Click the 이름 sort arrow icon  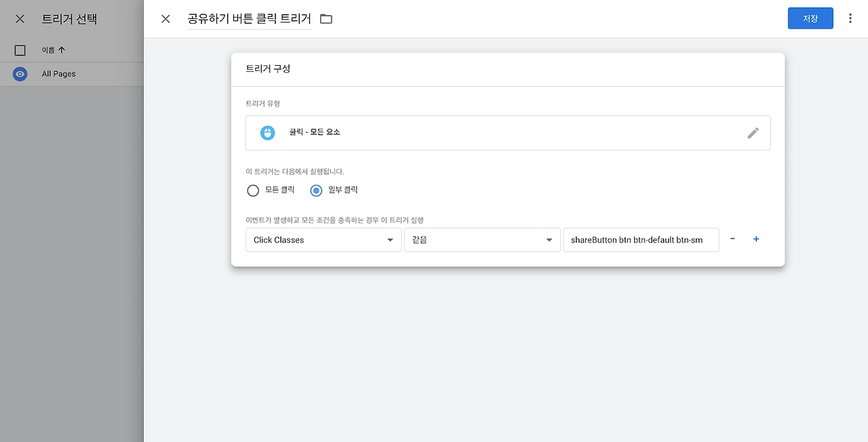[62, 50]
